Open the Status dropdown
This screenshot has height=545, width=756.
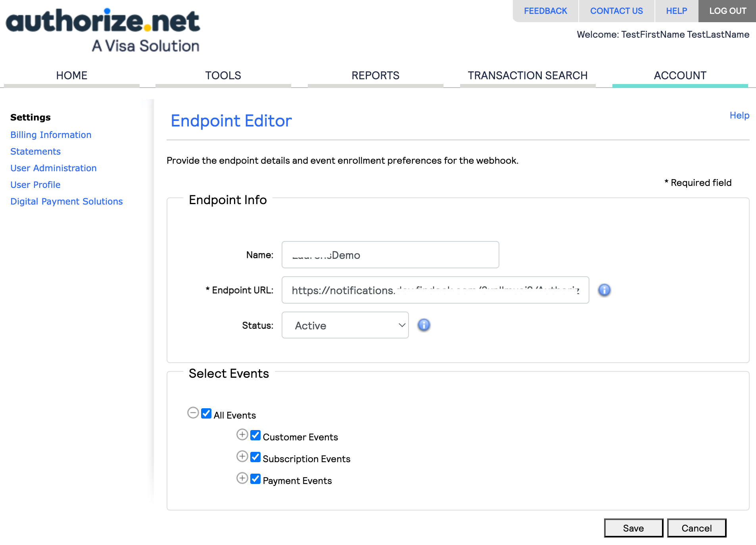click(x=345, y=325)
